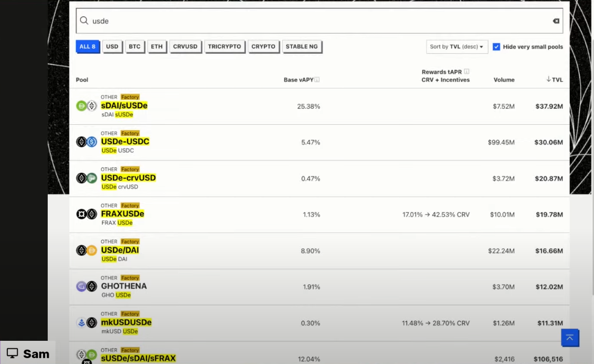The image size is (594, 364).
Task: Click the sDAI/sUSDe pool token icons
Action: point(86,106)
